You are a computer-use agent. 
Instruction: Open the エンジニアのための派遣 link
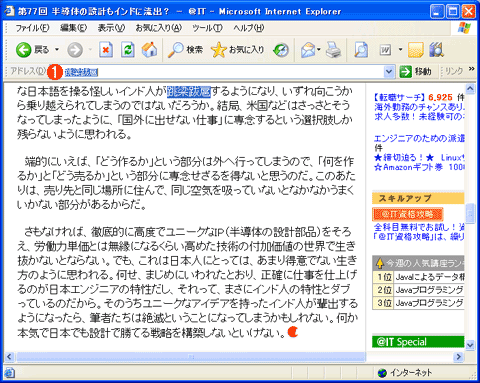(419, 138)
